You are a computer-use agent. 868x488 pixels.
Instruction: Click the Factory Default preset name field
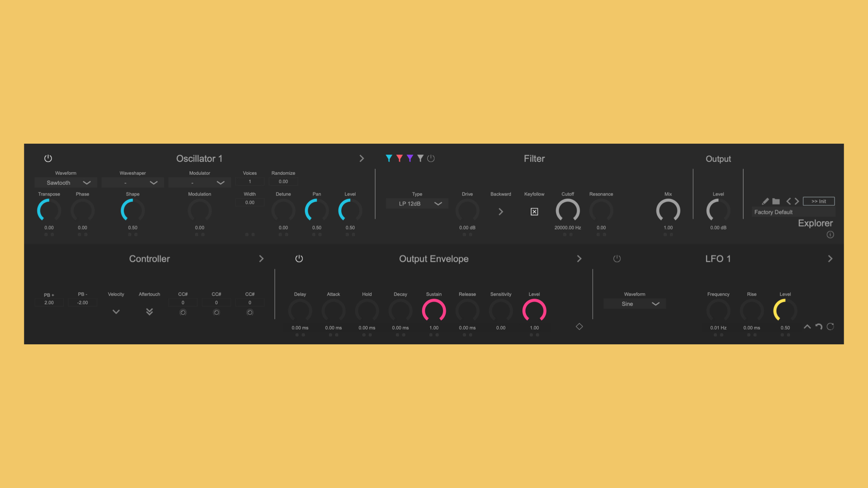click(773, 212)
